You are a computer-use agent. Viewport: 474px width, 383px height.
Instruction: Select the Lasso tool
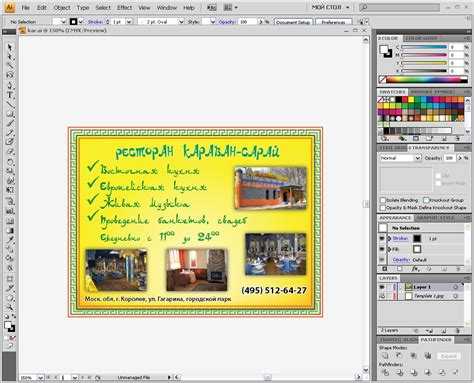pyautogui.click(x=10, y=75)
